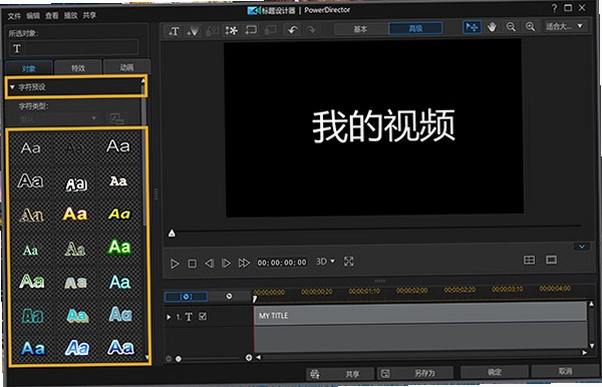Click the insert particle effect icon

pyautogui.click(x=193, y=31)
